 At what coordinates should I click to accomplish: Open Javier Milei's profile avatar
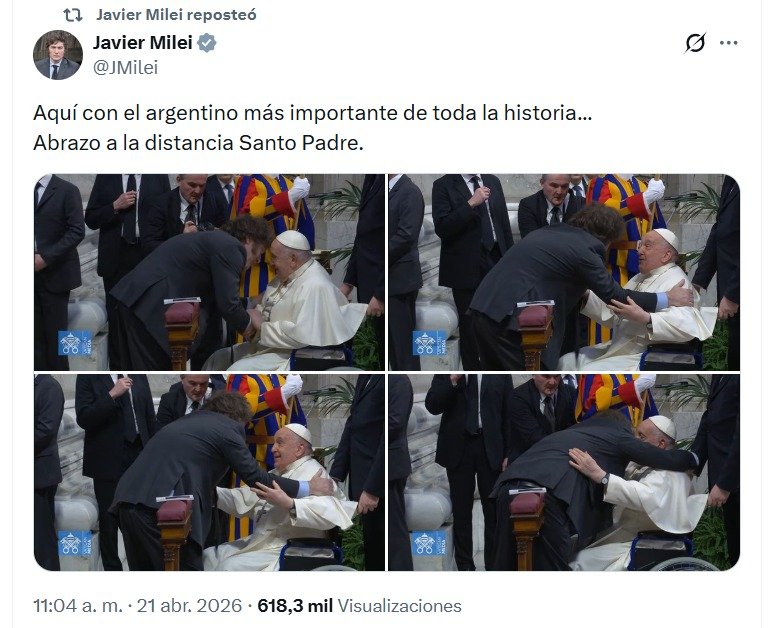pos(58,54)
